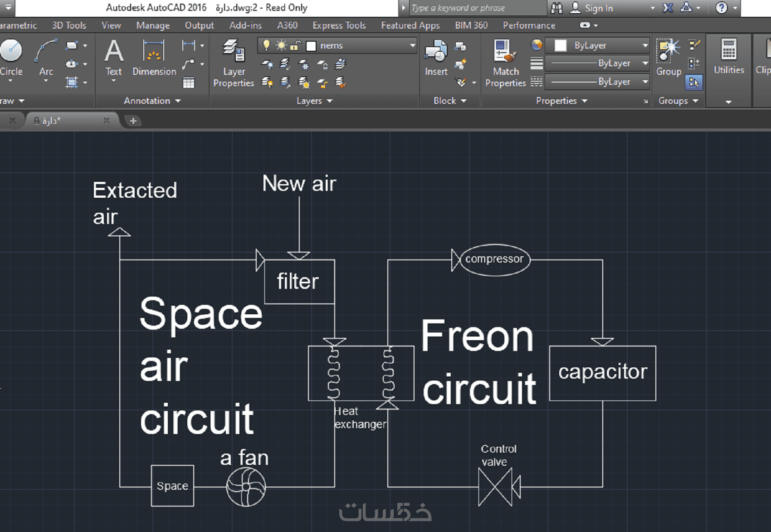Click the Edit Attributes icon
This screenshot has height=532, width=771.
pyautogui.click(x=461, y=83)
